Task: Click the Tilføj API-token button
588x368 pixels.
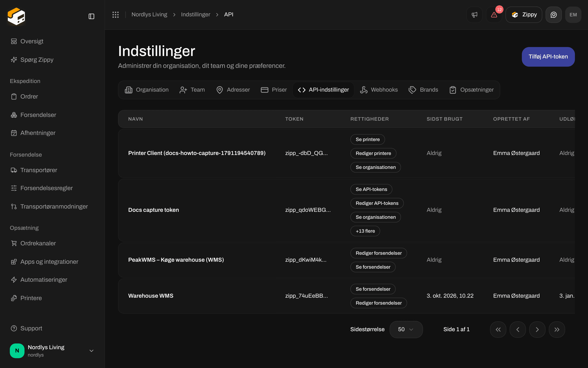Action: click(548, 57)
